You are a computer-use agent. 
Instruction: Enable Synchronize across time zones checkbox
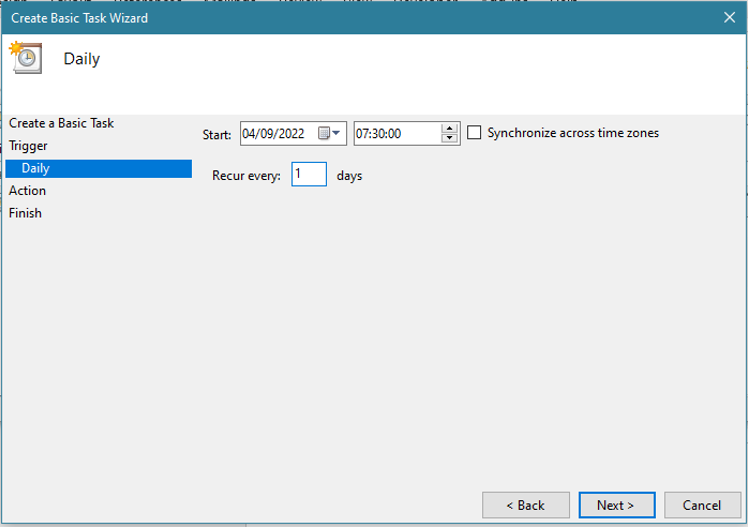(x=475, y=133)
